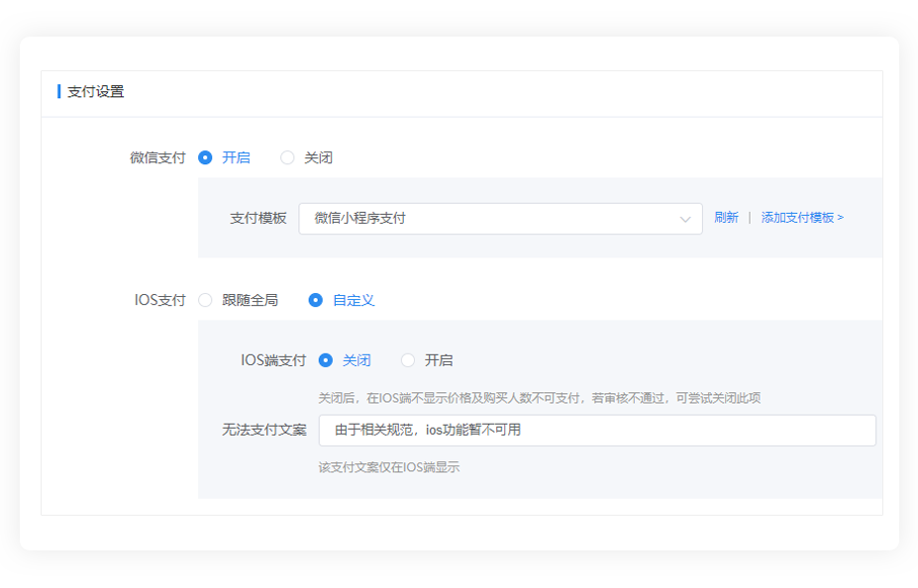Click the IOS支付 field label
Screen dimensions: 918x588
[159, 300]
